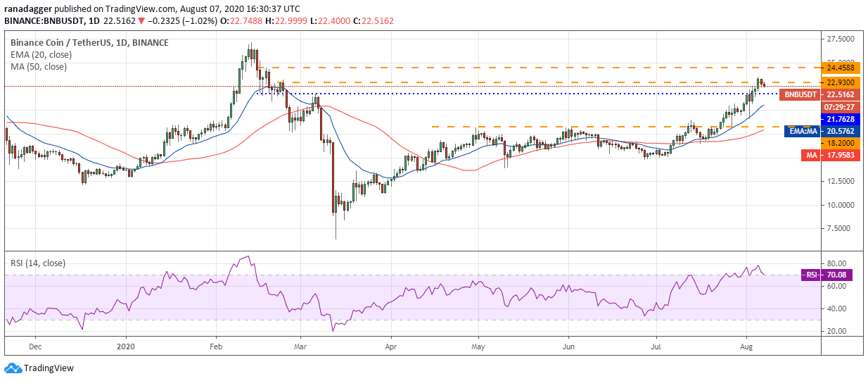Click the 07:29:27 countdown timer label
The height and width of the screenshot is (381, 868).
tap(841, 107)
